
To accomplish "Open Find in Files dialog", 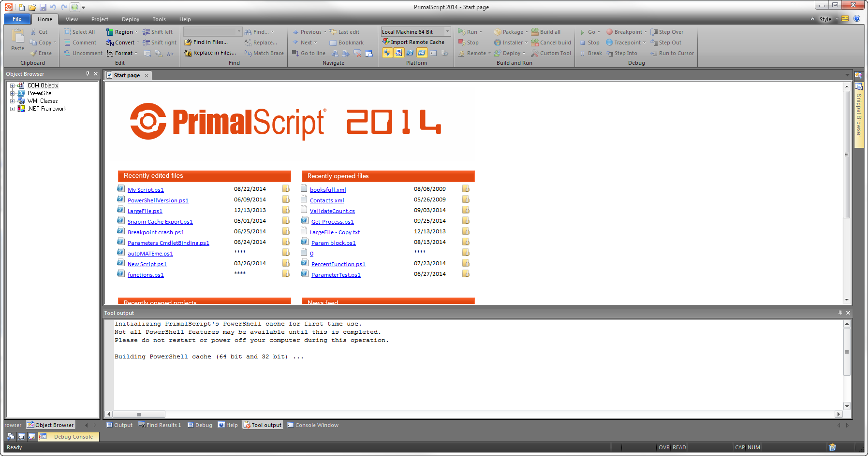I will [x=206, y=43].
